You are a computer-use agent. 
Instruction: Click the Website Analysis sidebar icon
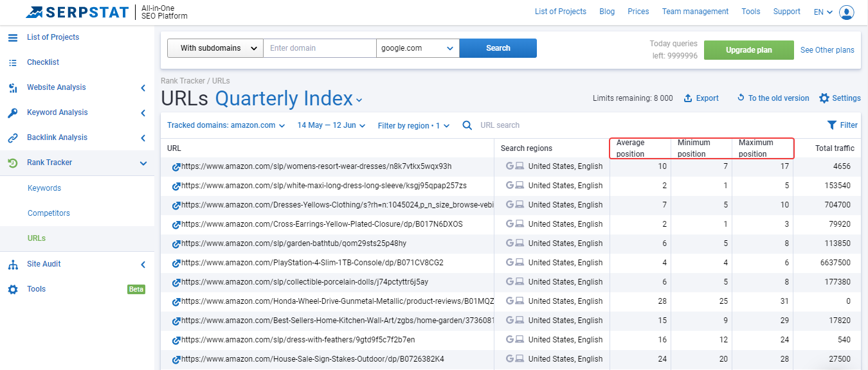13,87
